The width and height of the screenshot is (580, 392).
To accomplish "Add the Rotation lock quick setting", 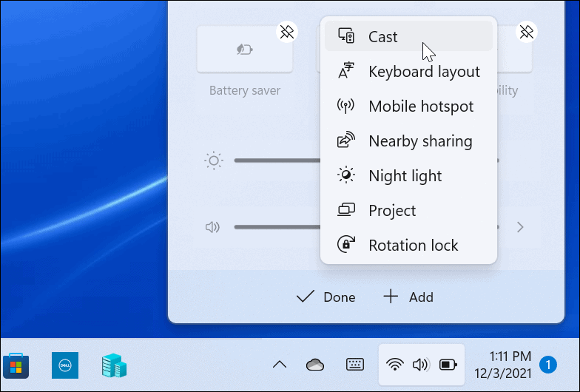I will (x=408, y=246).
